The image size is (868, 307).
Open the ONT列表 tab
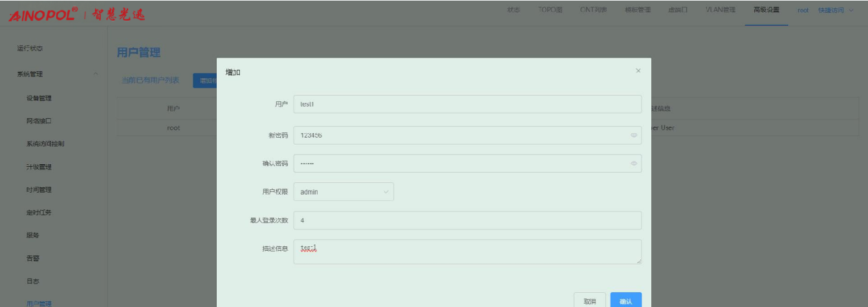point(593,10)
